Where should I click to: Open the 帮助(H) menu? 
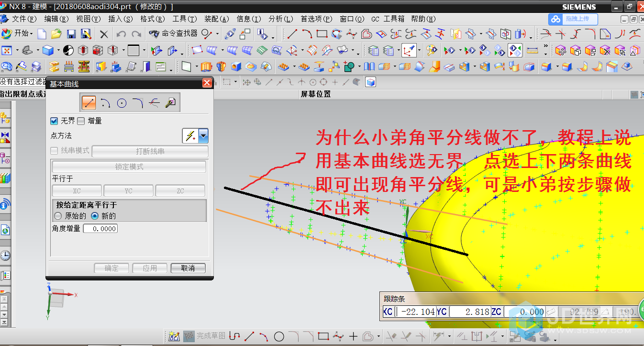coord(424,19)
